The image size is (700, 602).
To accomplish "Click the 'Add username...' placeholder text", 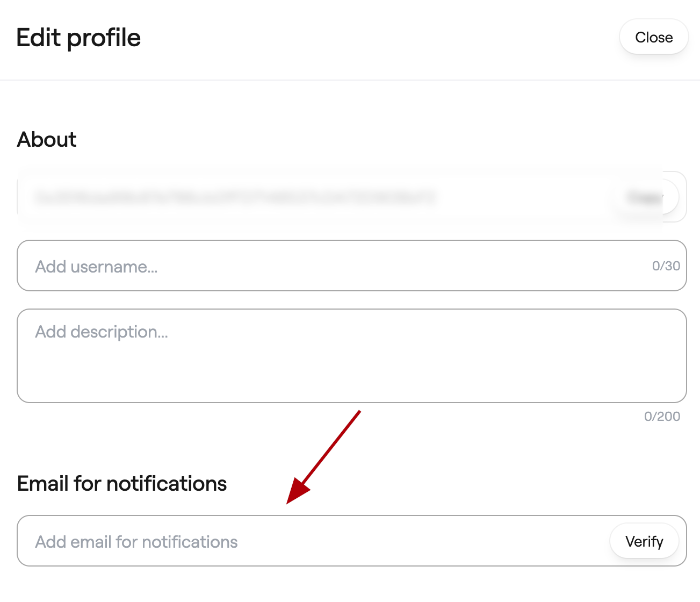I will [x=97, y=267].
